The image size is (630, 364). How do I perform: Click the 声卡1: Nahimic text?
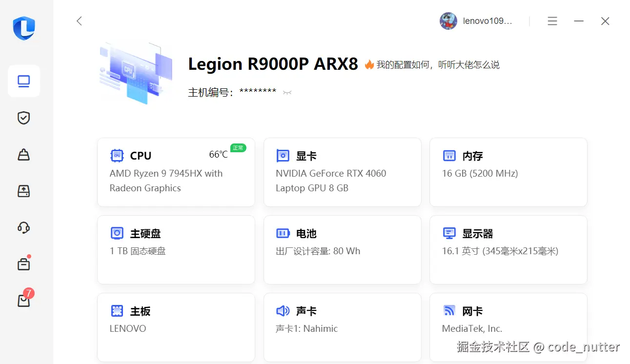coord(306,328)
